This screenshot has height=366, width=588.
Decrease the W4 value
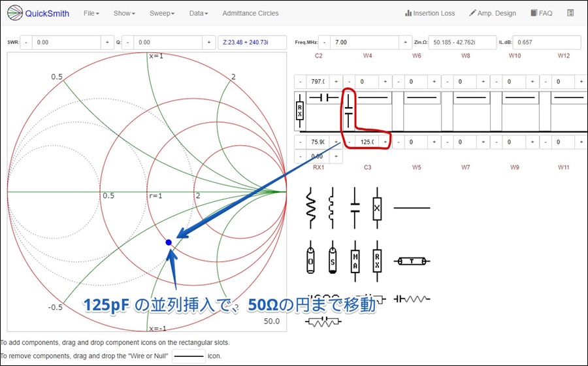pos(350,82)
